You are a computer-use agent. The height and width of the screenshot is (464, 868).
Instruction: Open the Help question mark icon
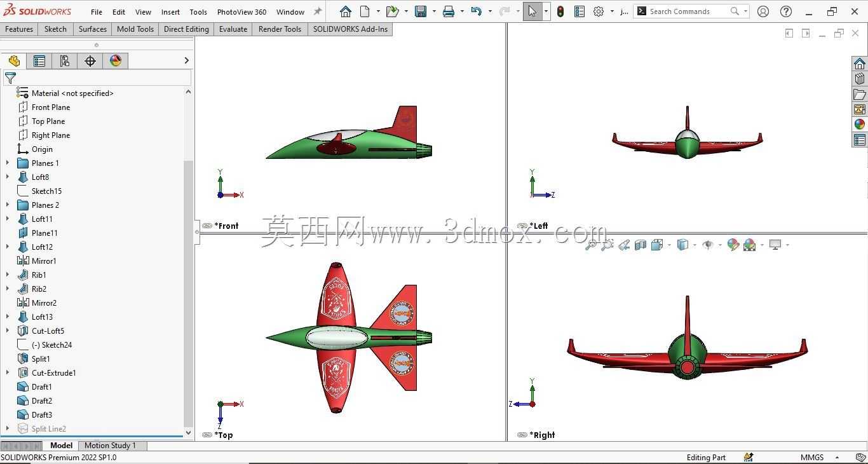tap(786, 11)
